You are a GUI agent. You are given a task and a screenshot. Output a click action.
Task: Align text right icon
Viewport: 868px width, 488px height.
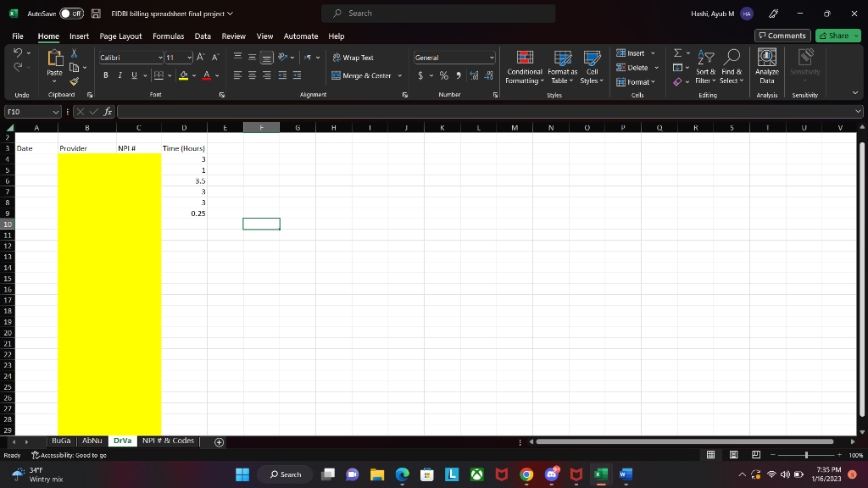coord(267,75)
